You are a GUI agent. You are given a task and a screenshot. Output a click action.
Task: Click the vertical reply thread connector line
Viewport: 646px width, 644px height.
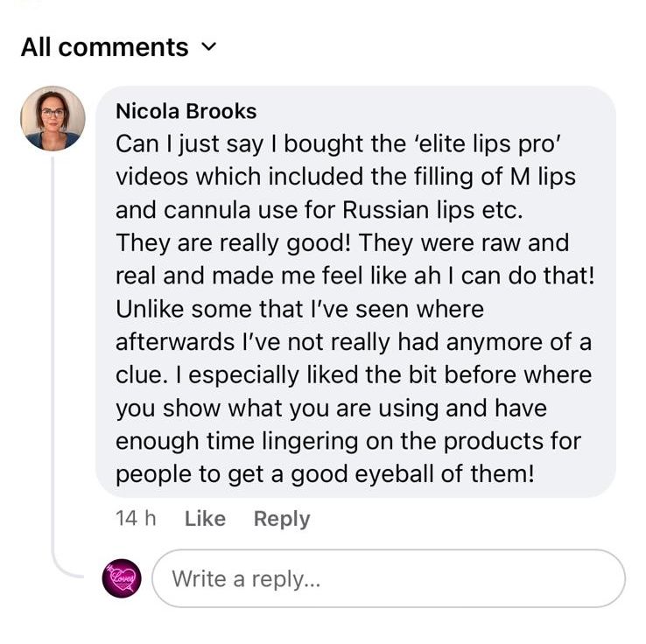tap(53, 350)
